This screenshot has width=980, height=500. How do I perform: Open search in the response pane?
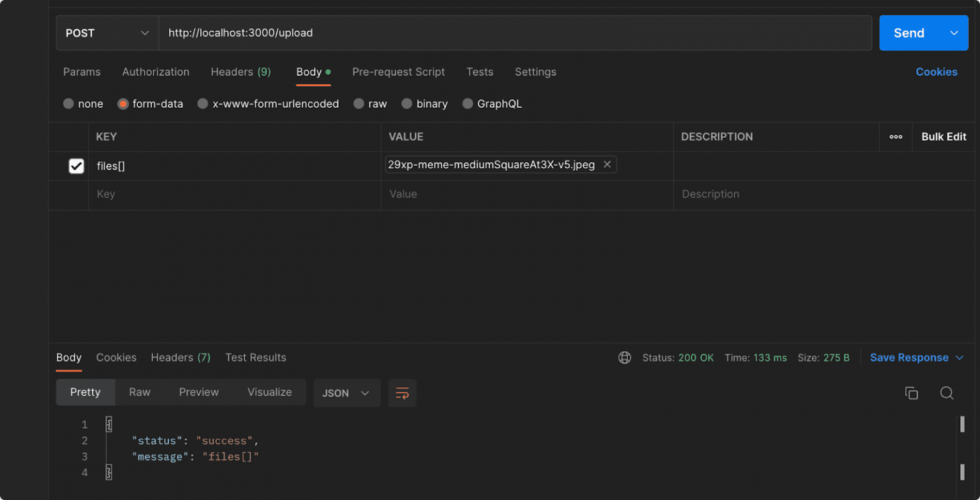coord(947,393)
